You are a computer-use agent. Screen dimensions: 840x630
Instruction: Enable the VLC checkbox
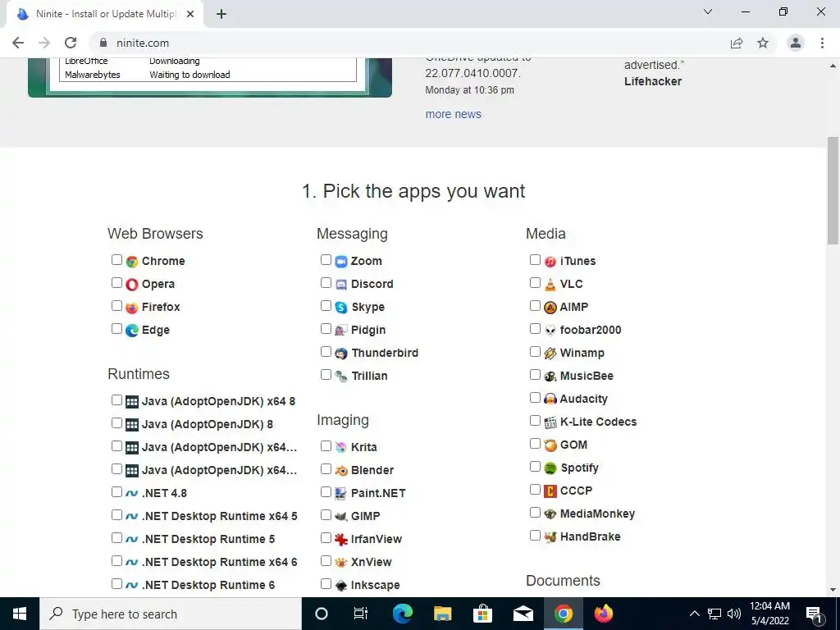point(535,283)
